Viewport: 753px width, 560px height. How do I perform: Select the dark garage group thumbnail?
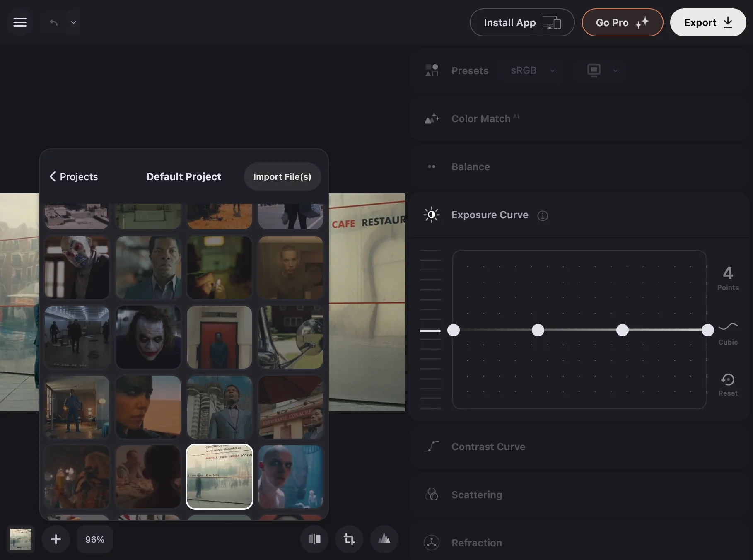77,337
